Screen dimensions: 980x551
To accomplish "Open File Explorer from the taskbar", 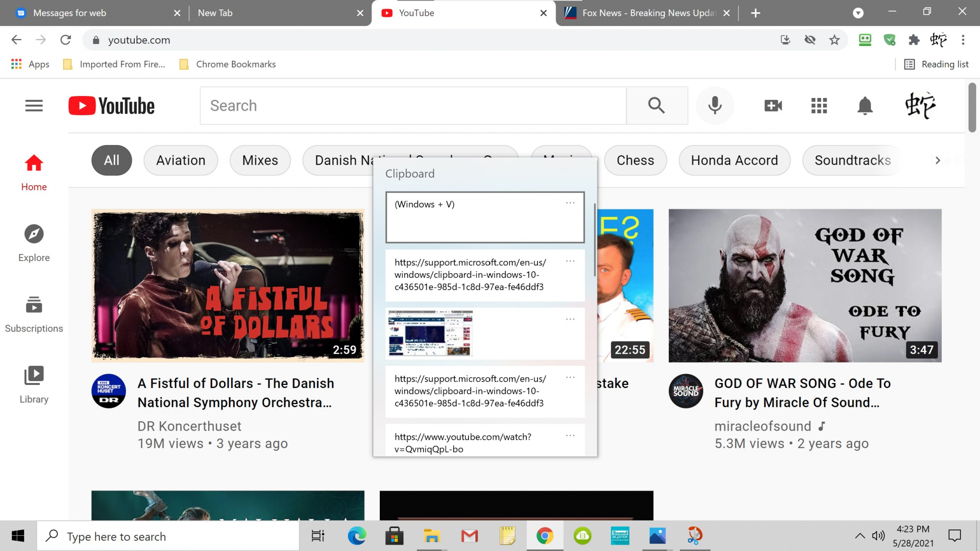I will point(432,536).
